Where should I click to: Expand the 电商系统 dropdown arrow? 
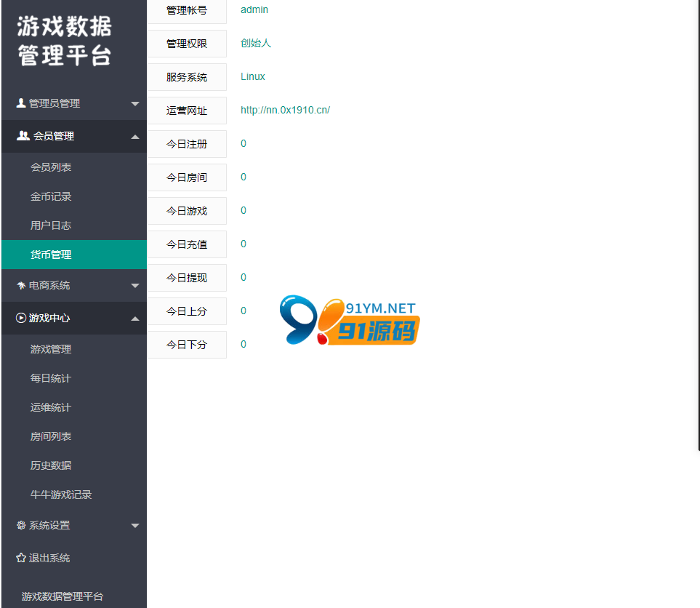(x=134, y=286)
